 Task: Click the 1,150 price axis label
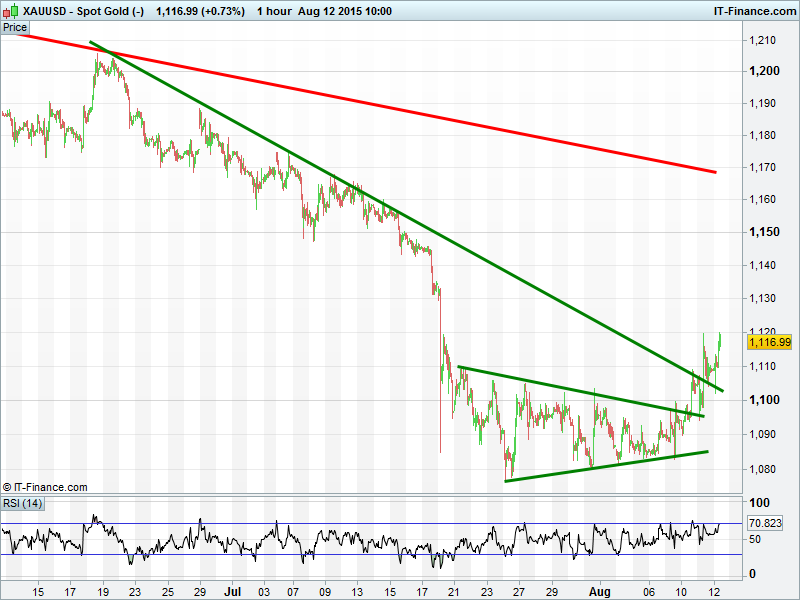(x=763, y=232)
